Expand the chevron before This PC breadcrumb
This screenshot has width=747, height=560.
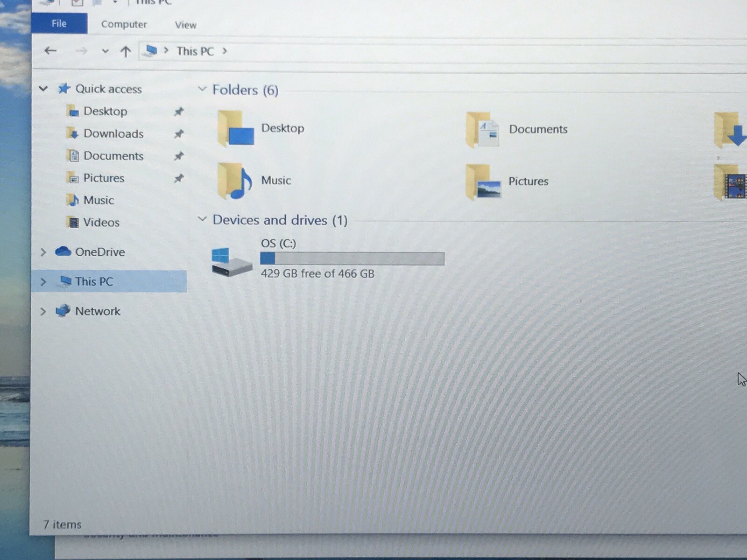(166, 50)
